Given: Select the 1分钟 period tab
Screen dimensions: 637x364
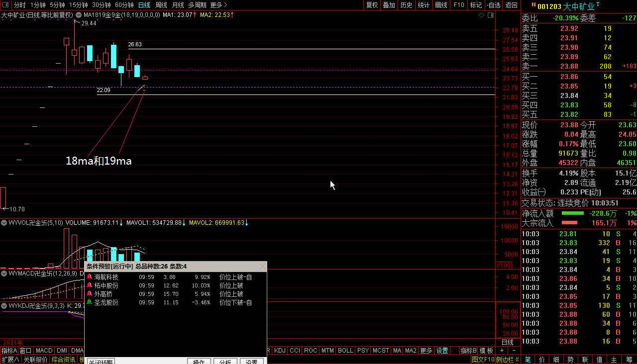Looking at the screenshot, I should [38, 5].
